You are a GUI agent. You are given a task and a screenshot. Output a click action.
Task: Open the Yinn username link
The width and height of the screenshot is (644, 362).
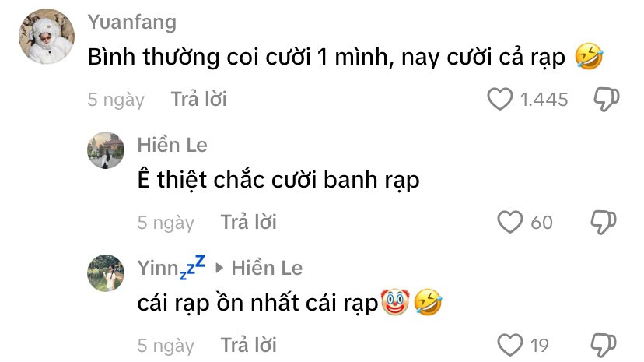[x=171, y=267]
